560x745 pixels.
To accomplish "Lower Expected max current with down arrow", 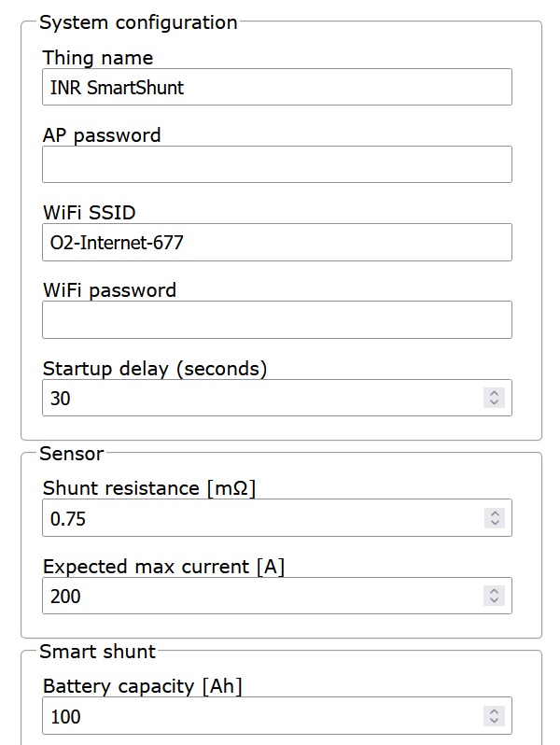I will (x=495, y=601).
